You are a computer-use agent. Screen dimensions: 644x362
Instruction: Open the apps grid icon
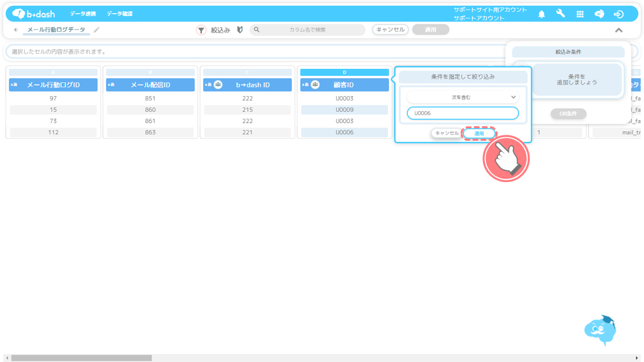[x=580, y=14]
